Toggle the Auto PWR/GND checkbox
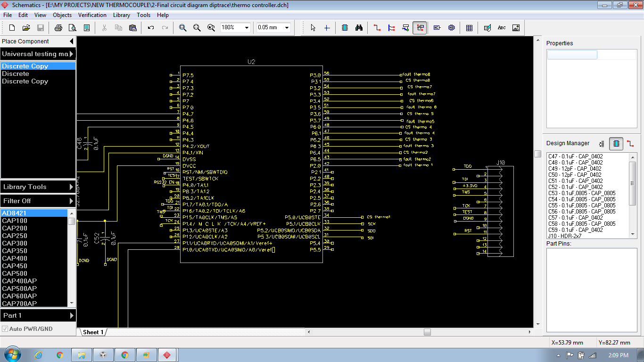644x362 pixels. coord(5,329)
